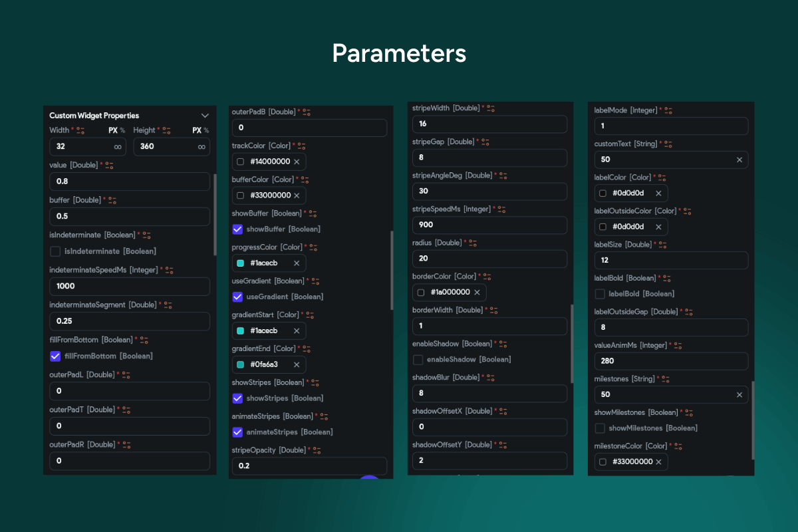Uncheck the showBuffer checkbox
This screenshot has width=798, height=532.
coord(237,229)
